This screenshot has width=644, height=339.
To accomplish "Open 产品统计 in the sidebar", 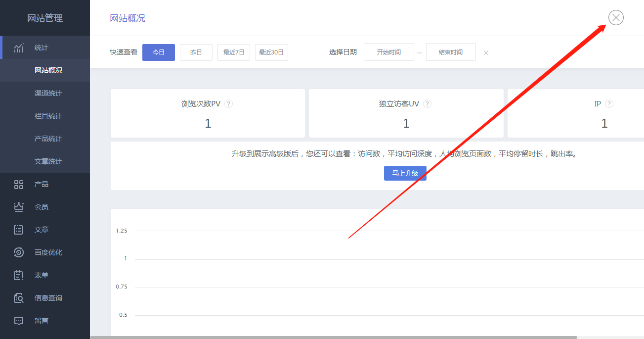I will click(45, 139).
